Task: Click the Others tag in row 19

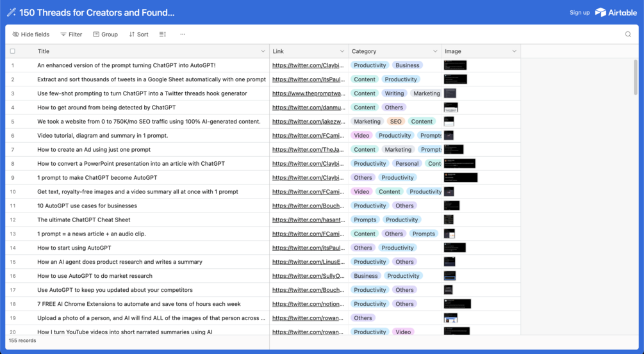Action: pyautogui.click(x=363, y=318)
